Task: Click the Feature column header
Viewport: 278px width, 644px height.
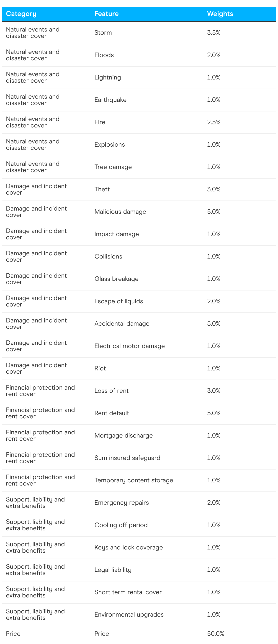Action: [x=106, y=14]
